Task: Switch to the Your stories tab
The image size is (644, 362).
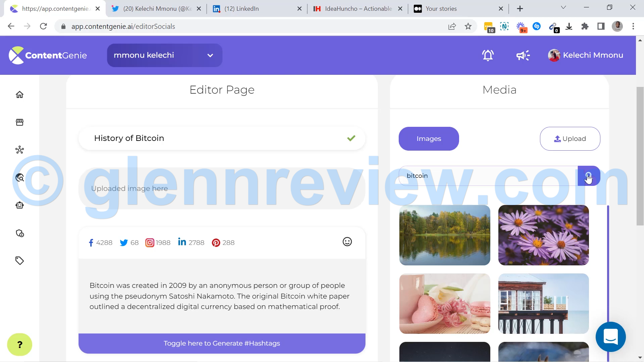Action: (458, 9)
